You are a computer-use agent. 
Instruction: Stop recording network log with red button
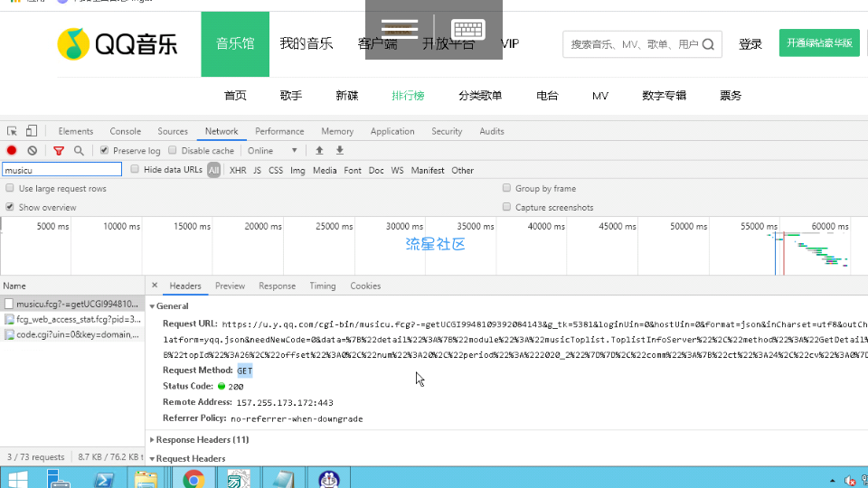[x=12, y=151]
